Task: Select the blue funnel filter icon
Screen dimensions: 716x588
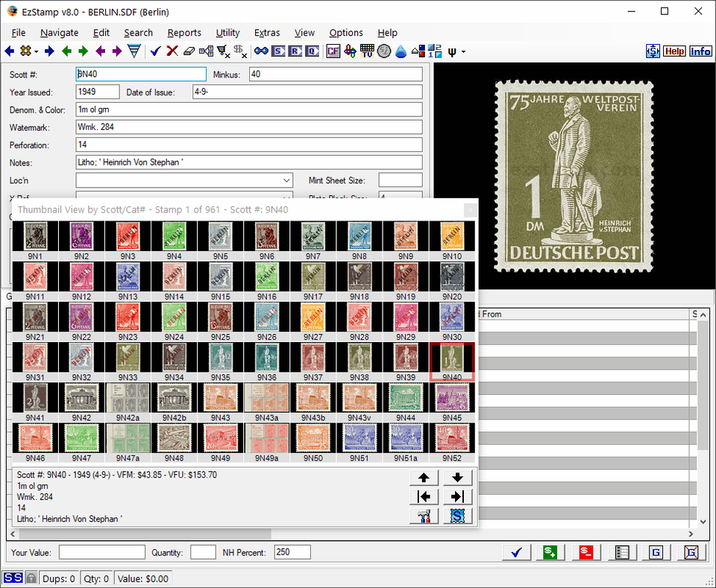Action: [x=134, y=51]
